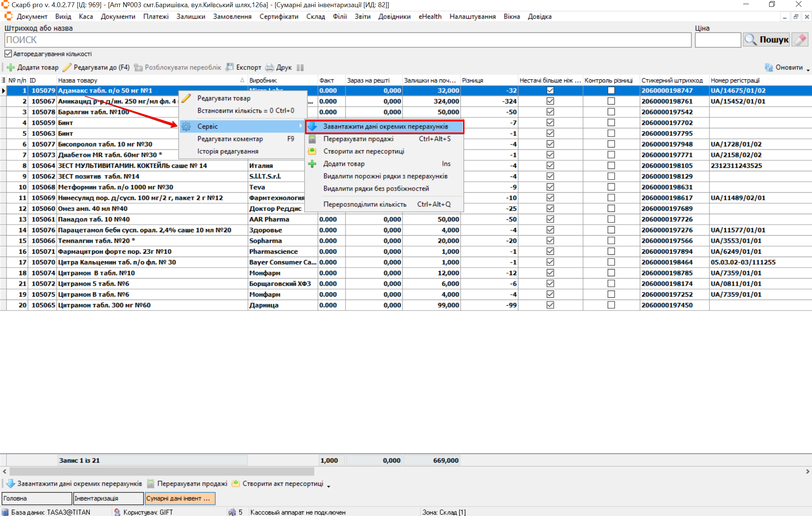This screenshot has height=516, width=812.
Task: Click the printer Друк icon
Action: click(x=270, y=67)
